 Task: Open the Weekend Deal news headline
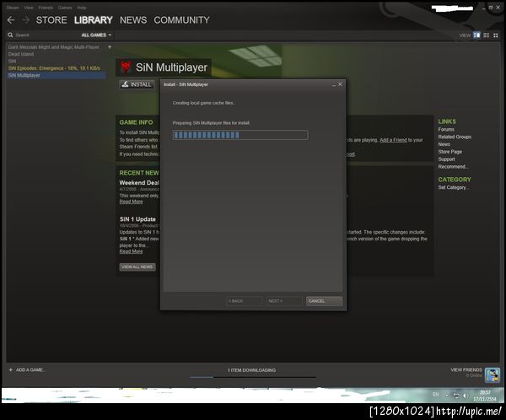click(x=139, y=183)
